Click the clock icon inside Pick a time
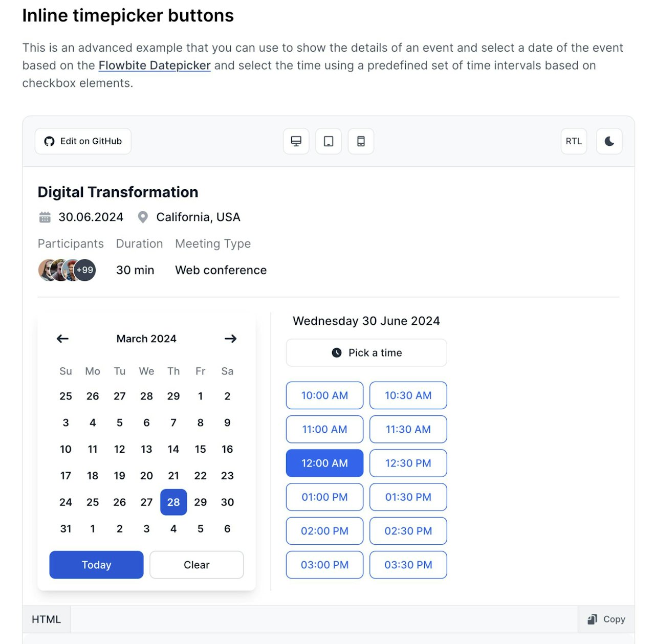This screenshot has width=655, height=644. click(337, 352)
